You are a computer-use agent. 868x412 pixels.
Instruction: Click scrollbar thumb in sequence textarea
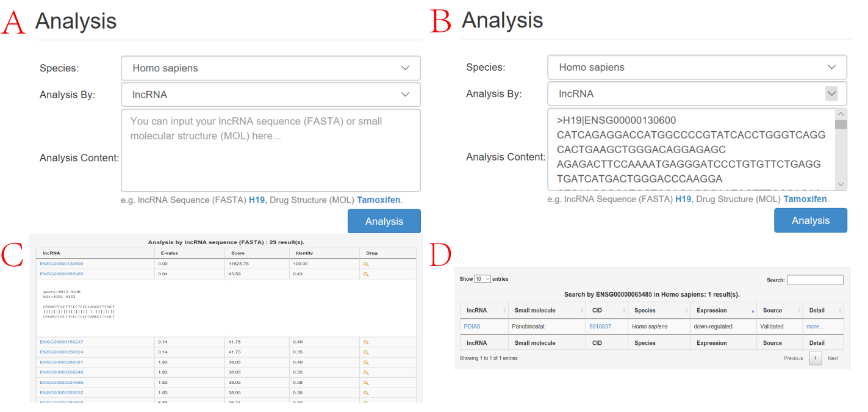coord(841,125)
